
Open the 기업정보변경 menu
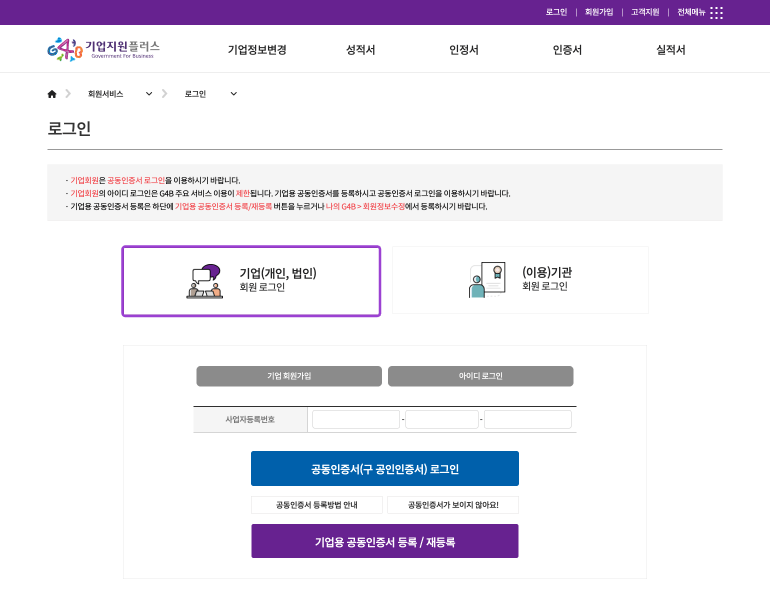pyautogui.click(x=257, y=50)
